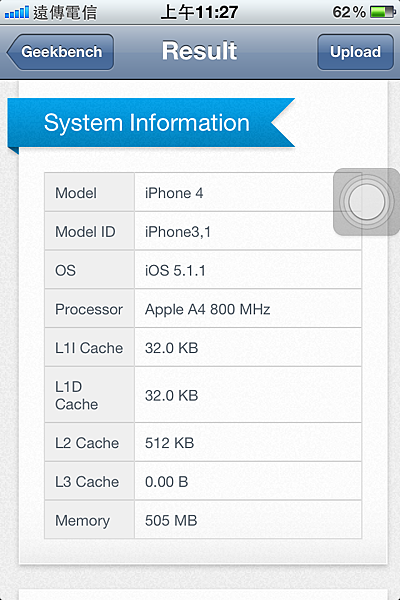This screenshot has height=600, width=400.
Task: Select the Model row showing iPhone 4
Action: (203, 192)
